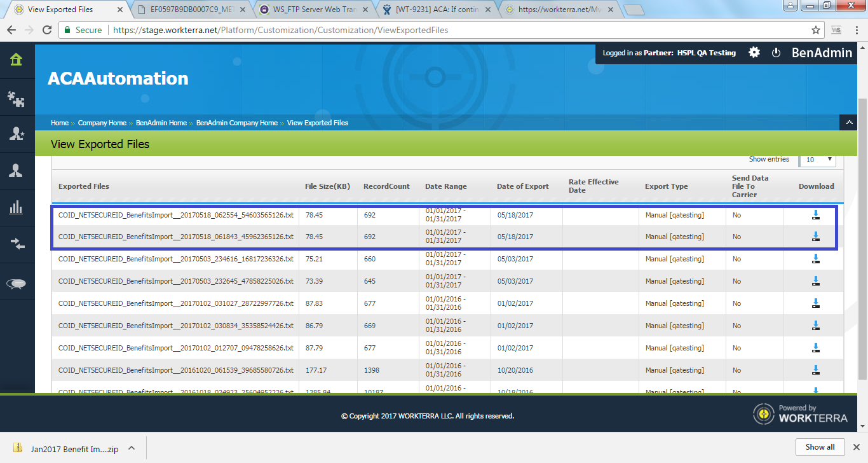Go to BenAdmin Home breadcrumb link
This screenshot has width=868, height=463.
point(161,123)
